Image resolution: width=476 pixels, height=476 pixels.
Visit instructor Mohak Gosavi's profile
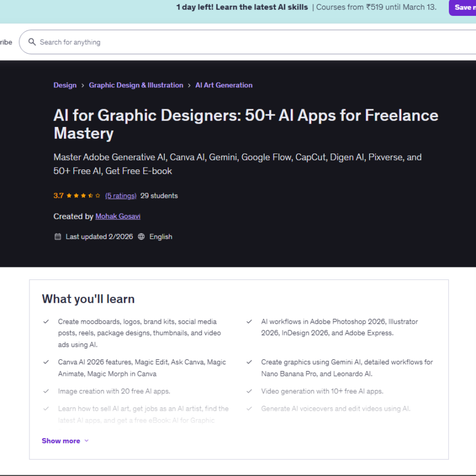coord(118,216)
